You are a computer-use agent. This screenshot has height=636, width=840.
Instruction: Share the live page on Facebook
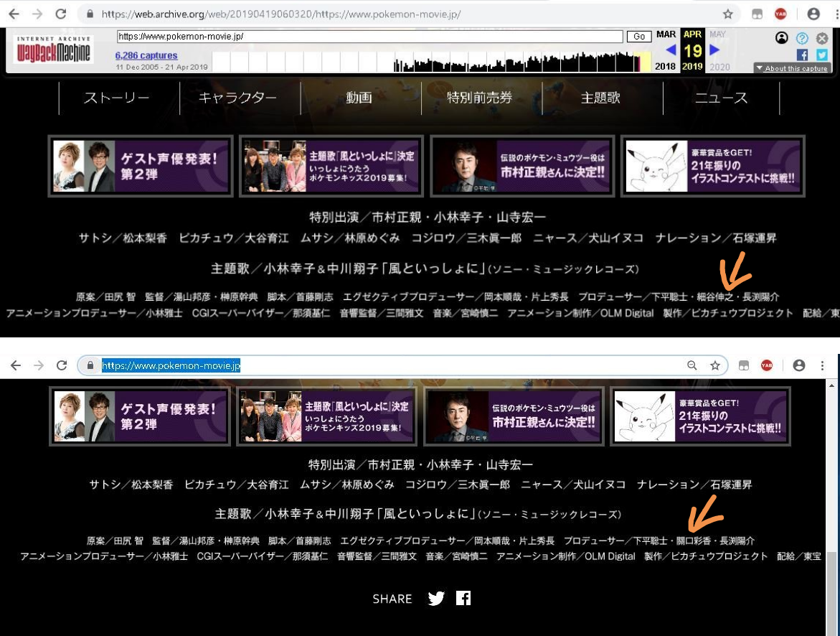pos(463,598)
